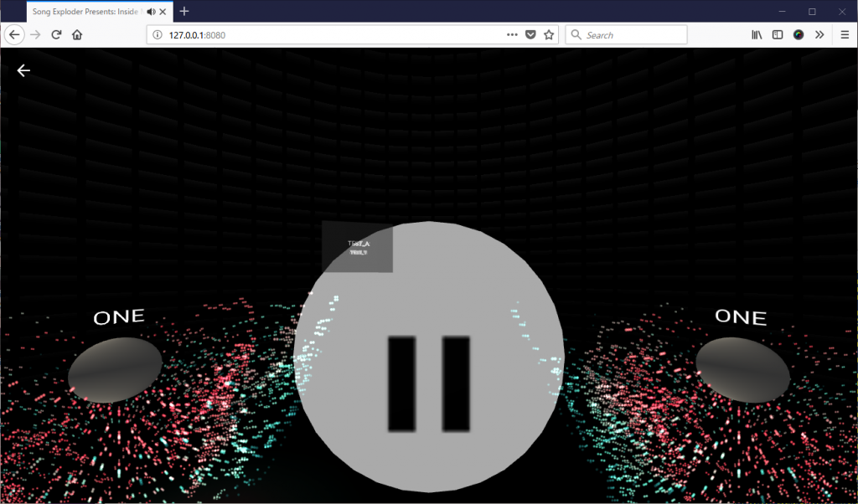Open the Library bookshelf menu
The image size is (858, 504).
pyautogui.click(x=757, y=35)
